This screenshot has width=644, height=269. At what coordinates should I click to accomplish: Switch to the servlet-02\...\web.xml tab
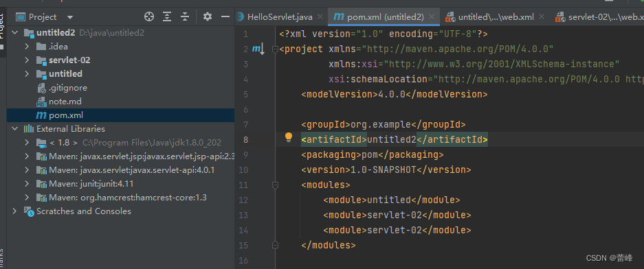[x=599, y=16]
